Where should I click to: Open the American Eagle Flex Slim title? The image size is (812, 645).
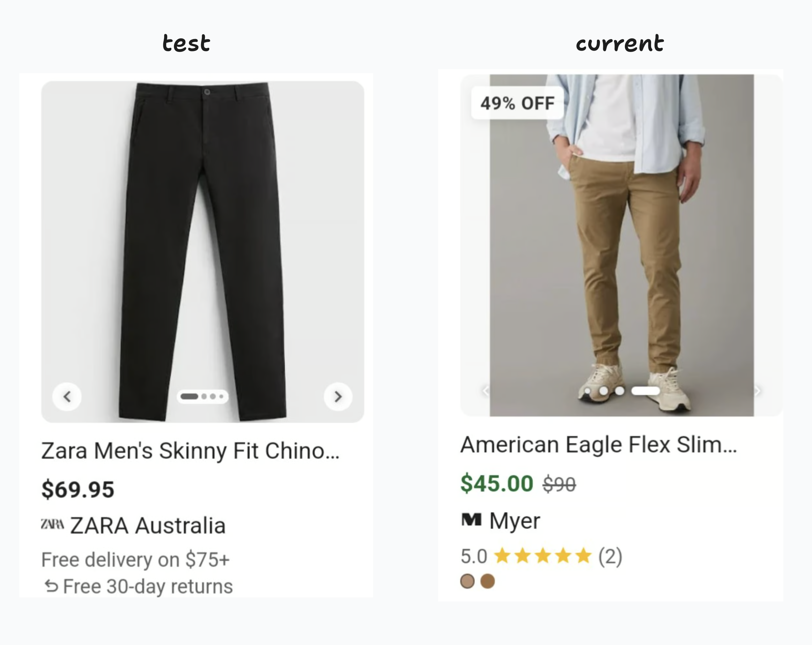(598, 445)
